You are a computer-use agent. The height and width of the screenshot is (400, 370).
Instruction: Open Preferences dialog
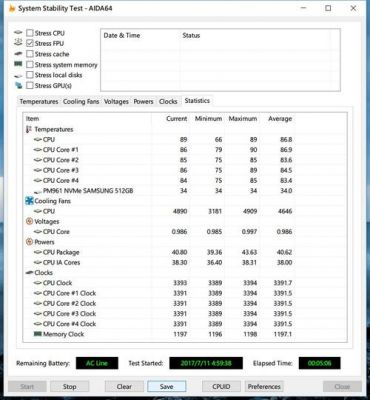pos(264,387)
